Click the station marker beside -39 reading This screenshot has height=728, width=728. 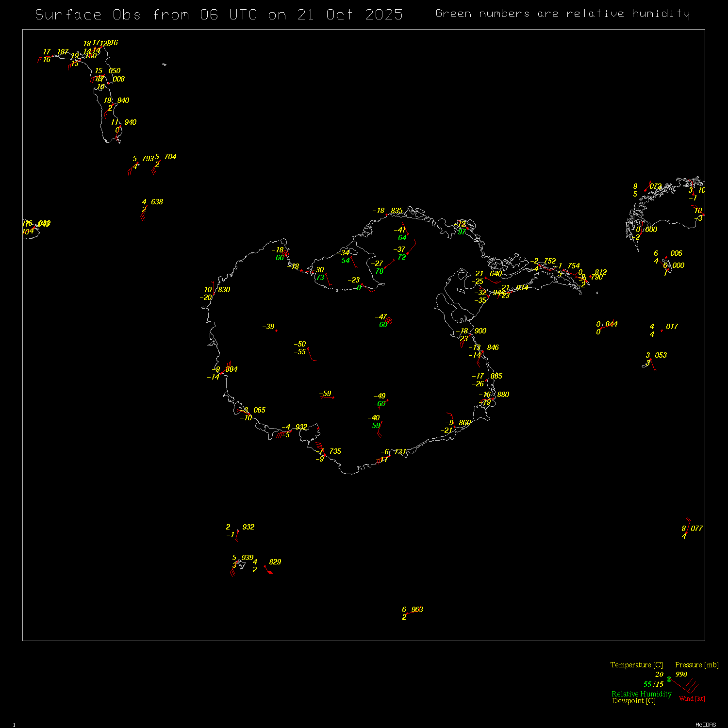(277, 331)
